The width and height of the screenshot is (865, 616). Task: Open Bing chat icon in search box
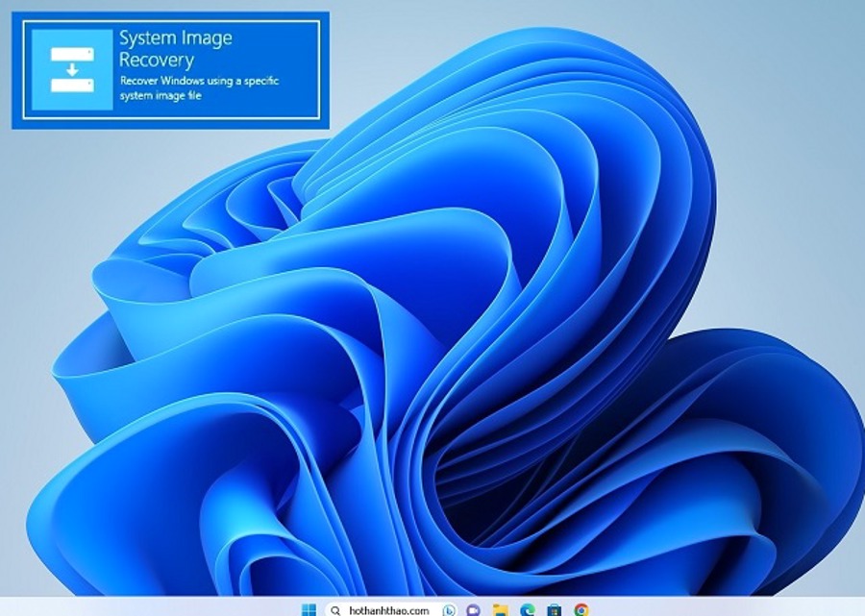tap(450, 610)
